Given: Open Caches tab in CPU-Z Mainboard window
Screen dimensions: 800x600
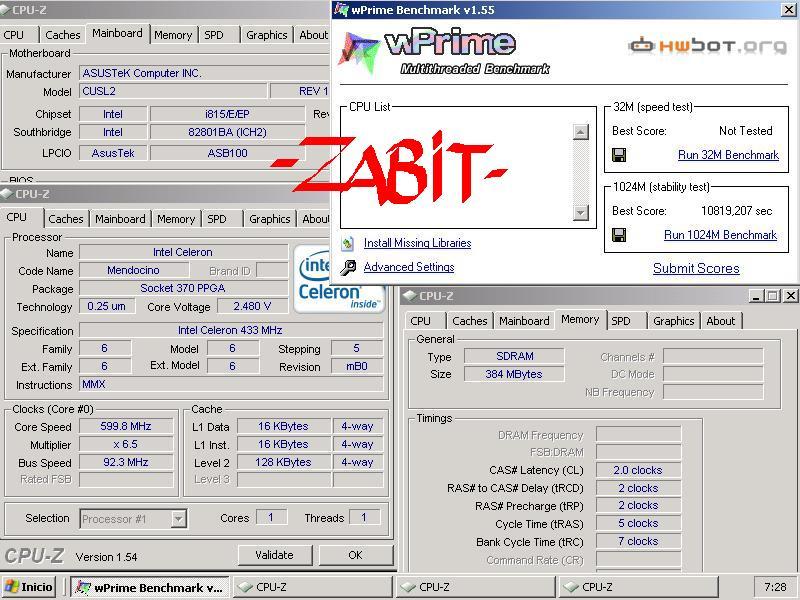Looking at the screenshot, I should pyautogui.click(x=62, y=35).
